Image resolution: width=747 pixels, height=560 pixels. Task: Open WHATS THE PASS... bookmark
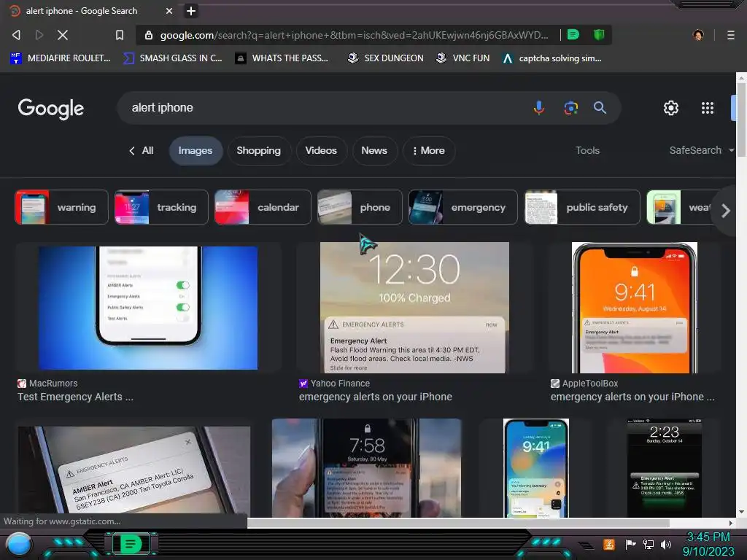click(x=282, y=58)
